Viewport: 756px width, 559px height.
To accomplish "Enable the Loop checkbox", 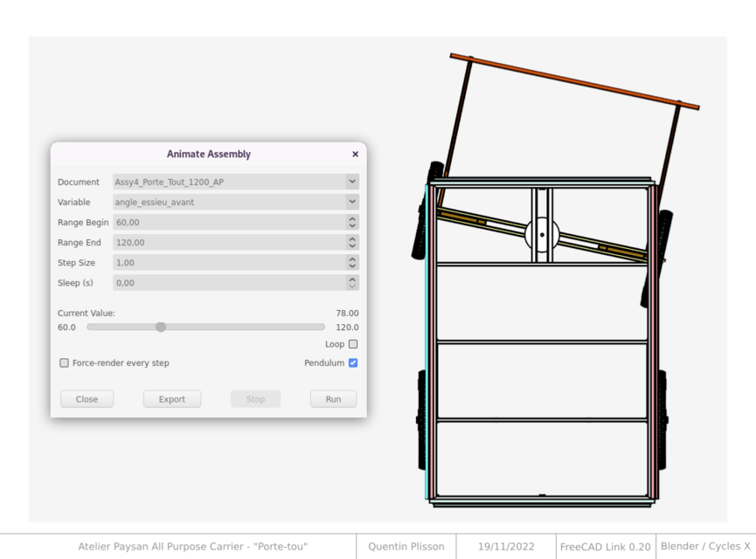I will (x=353, y=343).
